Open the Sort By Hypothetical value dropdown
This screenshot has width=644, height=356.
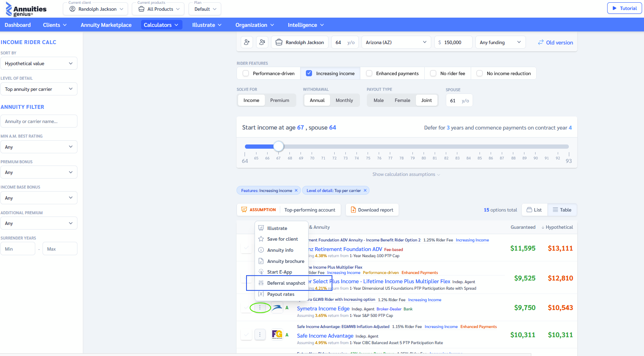click(39, 63)
